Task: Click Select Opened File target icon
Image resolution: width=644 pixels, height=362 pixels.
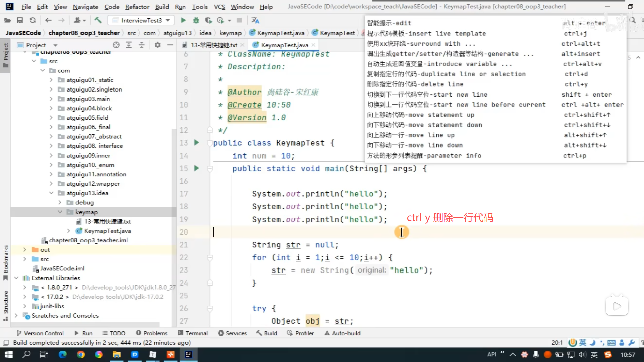Action: (x=116, y=45)
